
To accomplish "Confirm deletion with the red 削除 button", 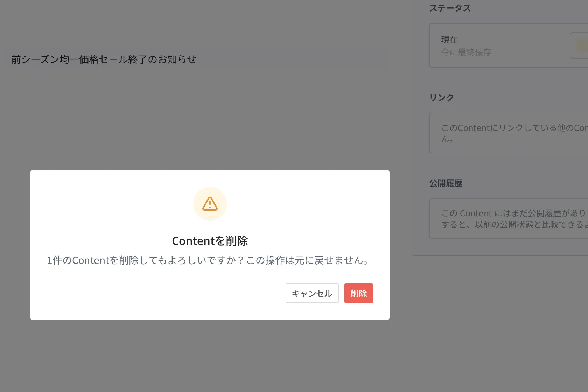I will (358, 293).
